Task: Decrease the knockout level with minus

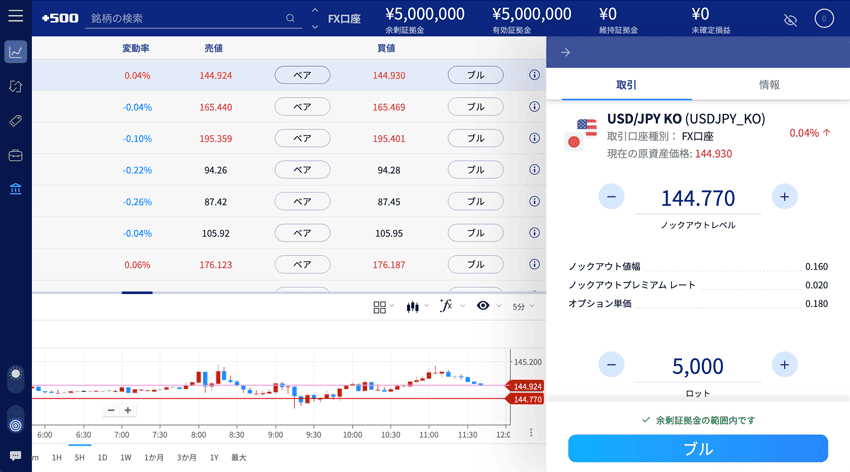Action: [x=611, y=197]
